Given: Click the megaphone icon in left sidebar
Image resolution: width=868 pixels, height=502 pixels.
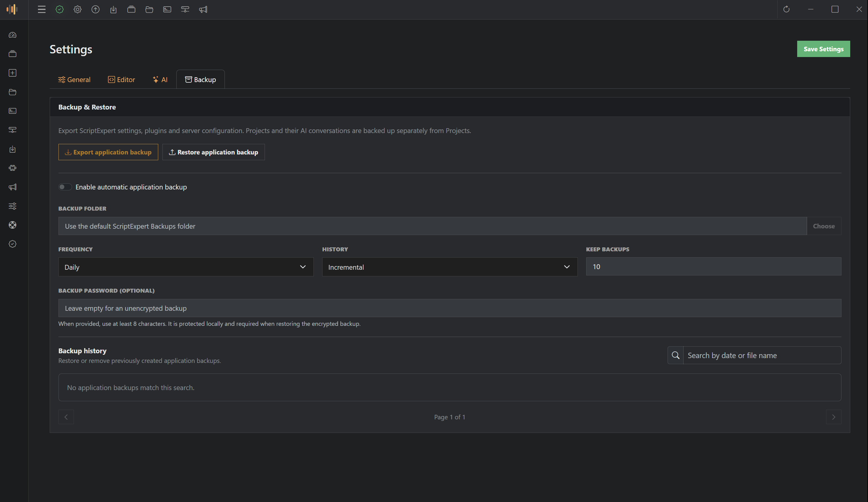Looking at the screenshot, I should (x=13, y=187).
